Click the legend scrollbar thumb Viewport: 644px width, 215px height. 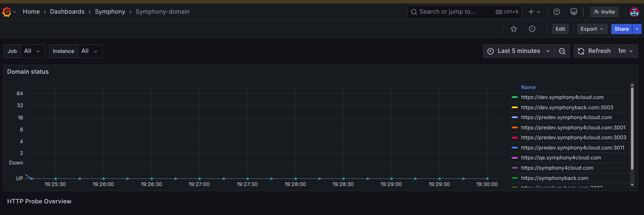[x=632, y=128]
